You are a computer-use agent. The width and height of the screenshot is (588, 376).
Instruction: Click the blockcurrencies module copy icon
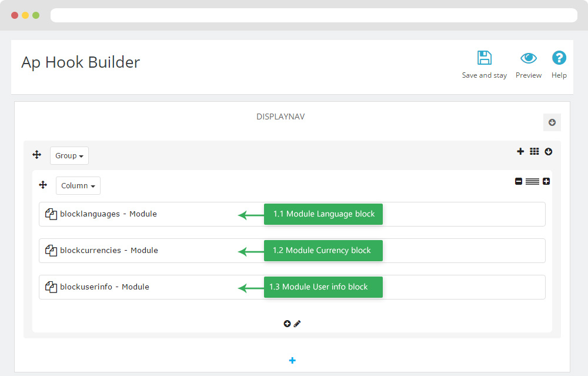coord(51,250)
